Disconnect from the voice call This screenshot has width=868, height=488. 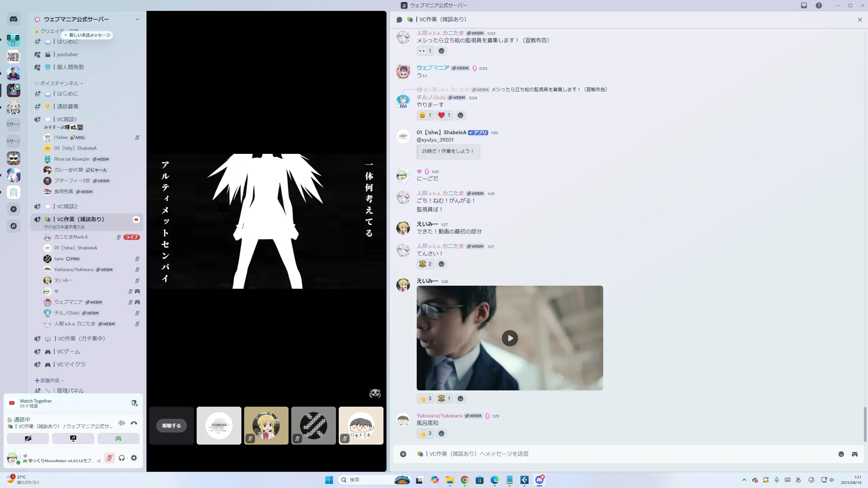134,423
